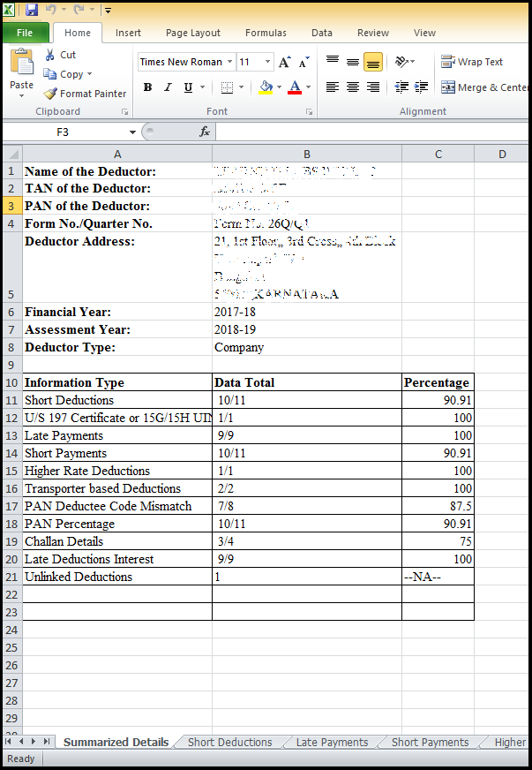This screenshot has width=532, height=770.
Task: Switch to the Page Layout tab
Action: [193, 33]
